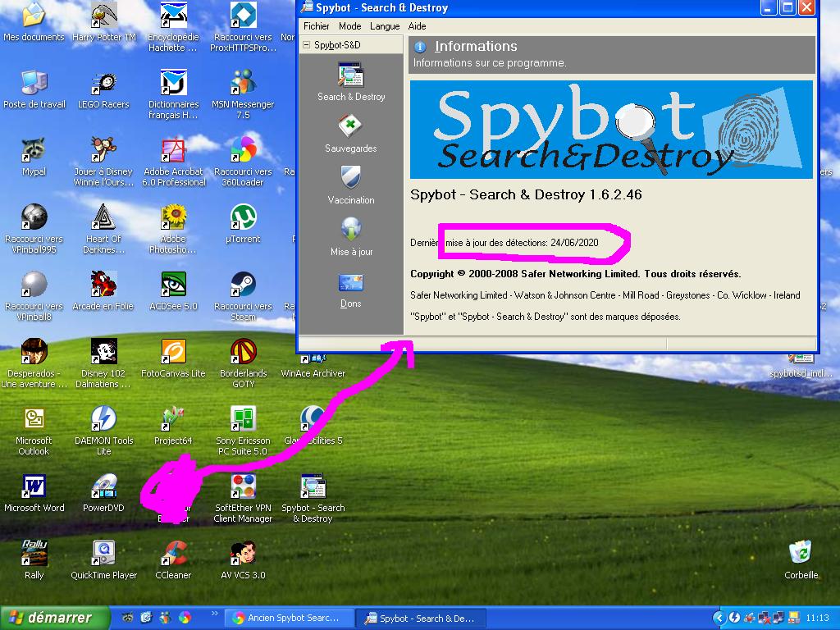Select the Corbeille recycle bin
Screen dimensions: 840x630
point(801,561)
